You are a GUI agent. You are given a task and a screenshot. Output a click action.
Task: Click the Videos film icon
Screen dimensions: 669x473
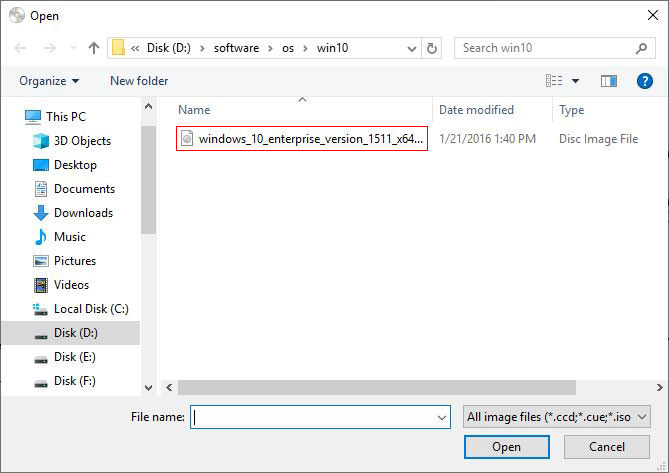(x=41, y=285)
